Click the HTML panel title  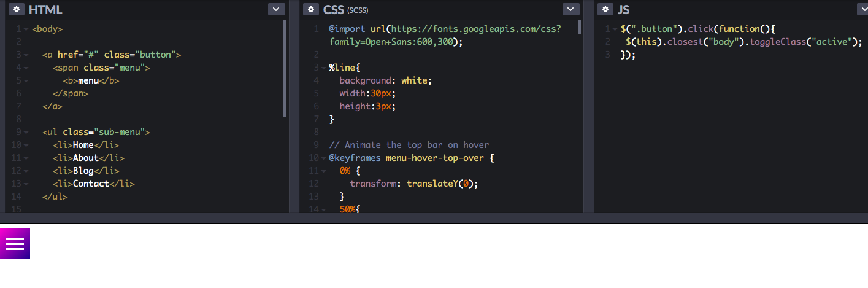pyautogui.click(x=45, y=10)
